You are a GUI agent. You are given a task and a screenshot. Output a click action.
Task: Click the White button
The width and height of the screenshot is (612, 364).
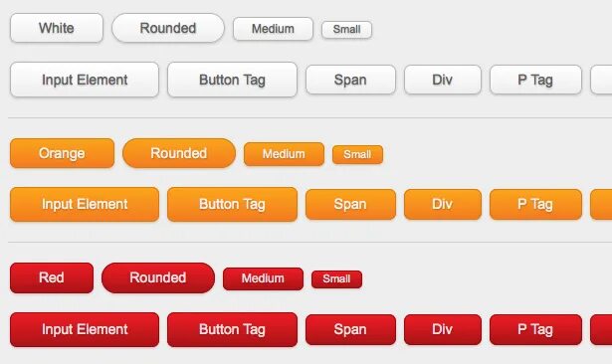[57, 28]
